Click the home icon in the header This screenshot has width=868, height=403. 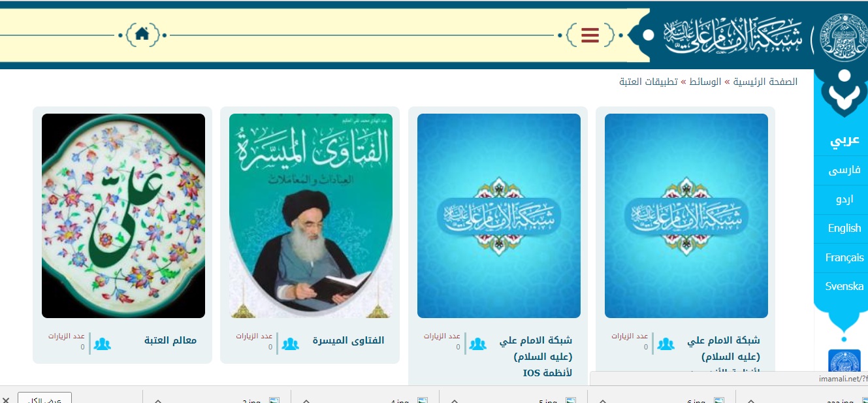point(142,35)
